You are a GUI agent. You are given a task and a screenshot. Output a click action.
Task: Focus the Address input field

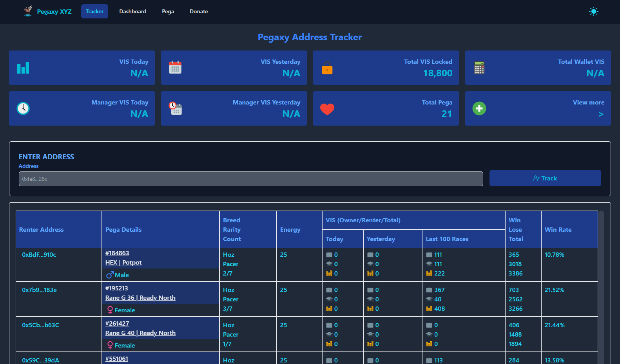(251, 179)
